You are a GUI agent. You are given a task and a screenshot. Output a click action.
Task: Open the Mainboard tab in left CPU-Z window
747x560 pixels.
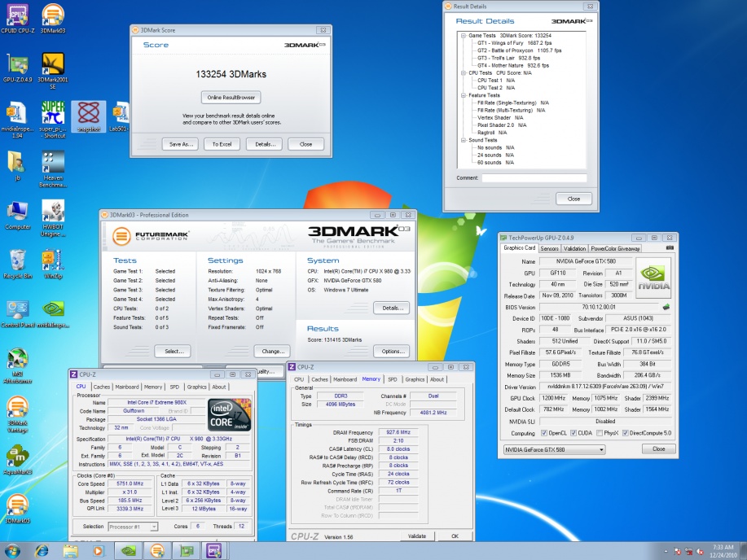[x=127, y=387]
